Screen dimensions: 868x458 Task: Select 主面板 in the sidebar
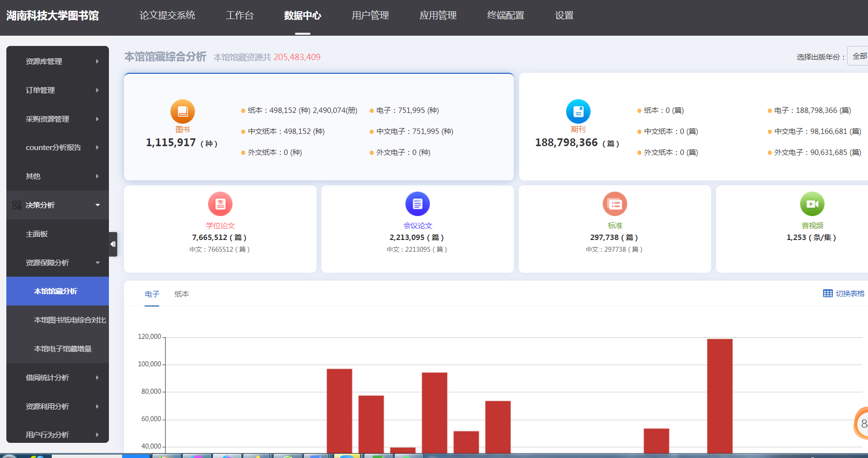(x=37, y=234)
